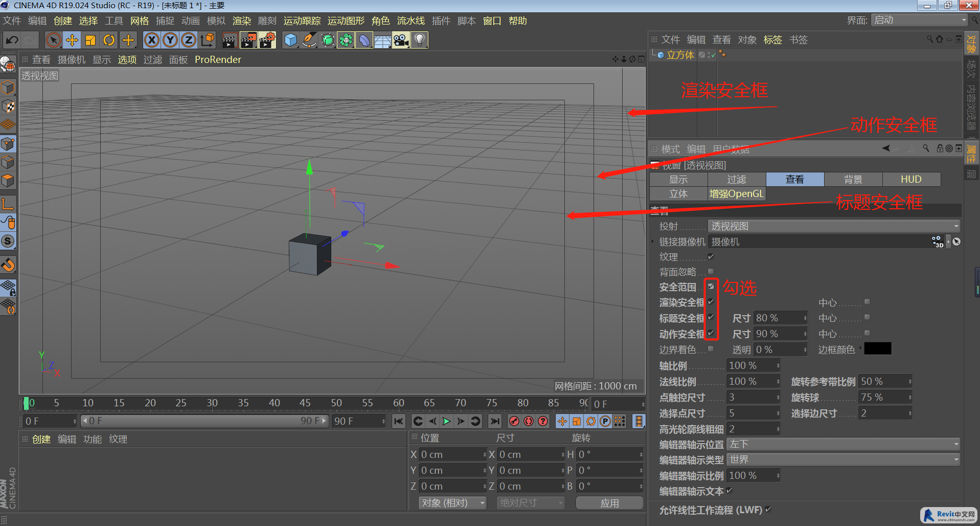The image size is (980, 526).
Task: Open the 界面 layout dropdown
Action: tap(920, 20)
